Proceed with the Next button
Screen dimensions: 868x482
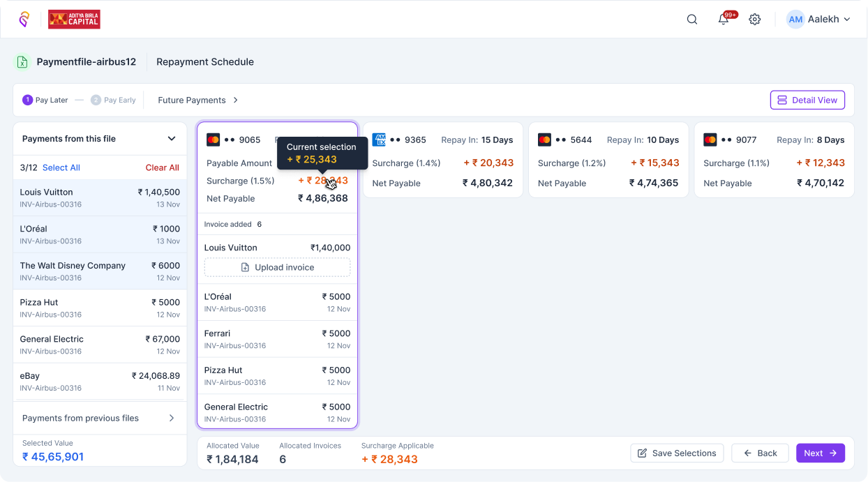pos(821,453)
